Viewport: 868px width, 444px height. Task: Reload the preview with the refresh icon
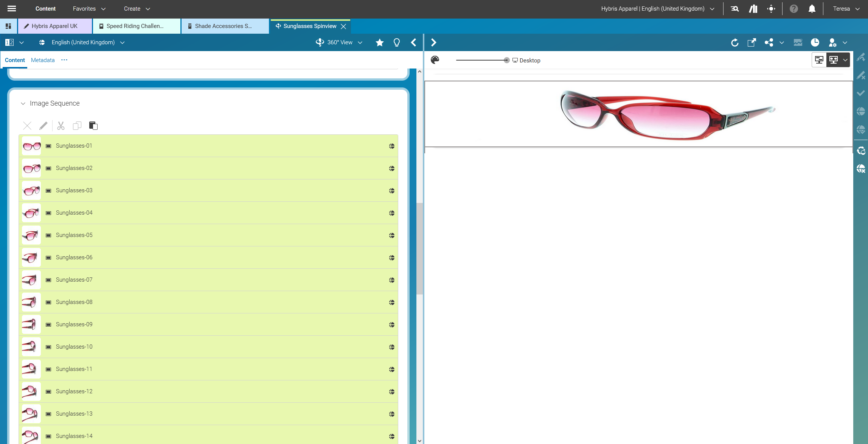click(734, 42)
